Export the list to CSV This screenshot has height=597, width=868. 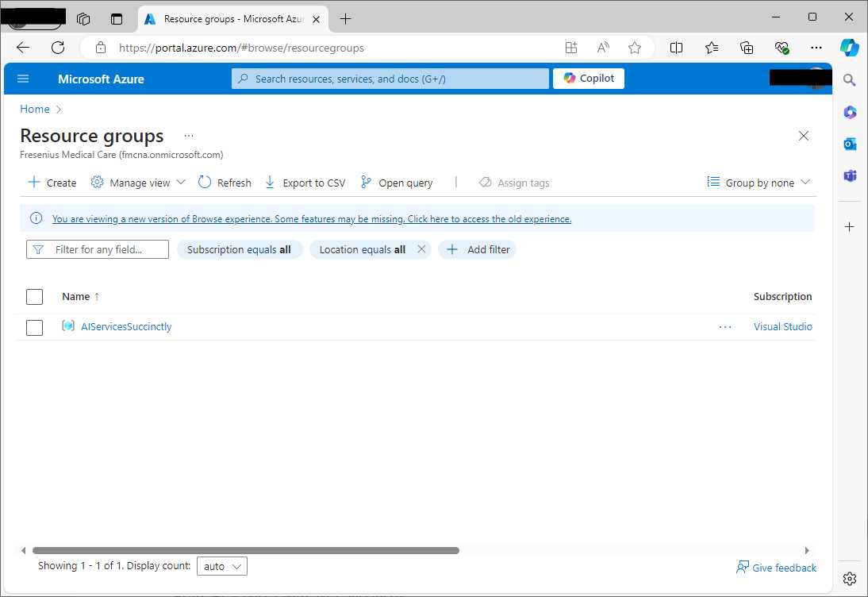point(305,183)
